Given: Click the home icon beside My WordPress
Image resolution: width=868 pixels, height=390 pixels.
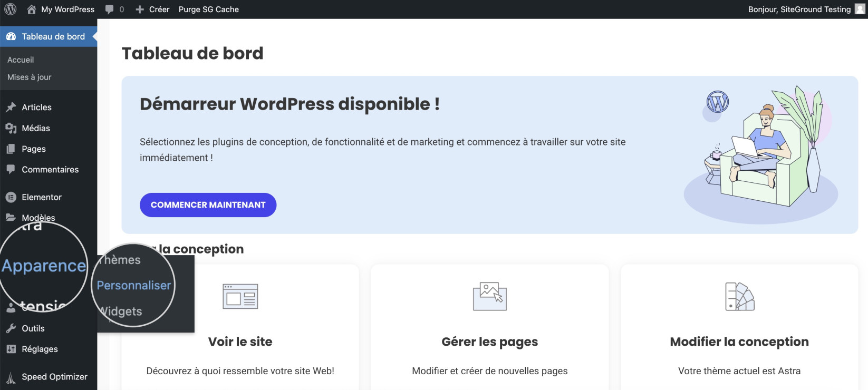Looking at the screenshot, I should coord(32,9).
